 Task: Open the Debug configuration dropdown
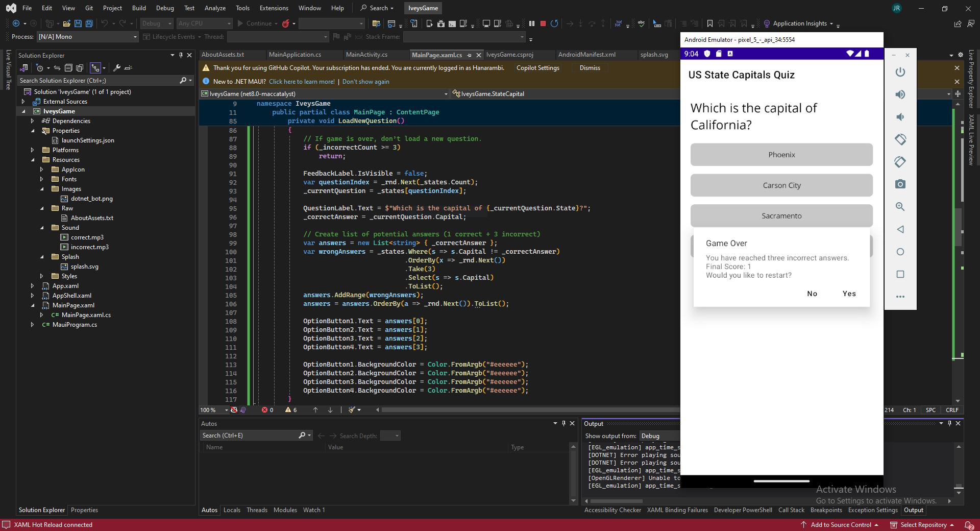pyautogui.click(x=157, y=23)
